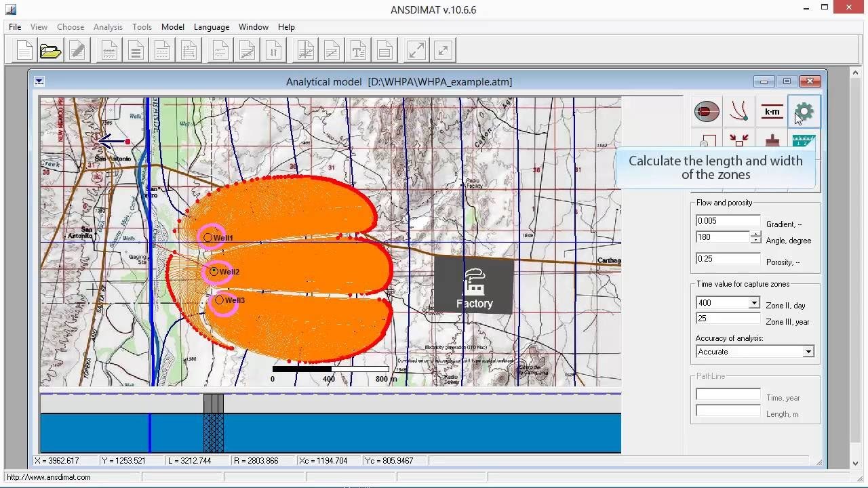Click the scroll down arrow on right scrollbar

click(x=856, y=464)
